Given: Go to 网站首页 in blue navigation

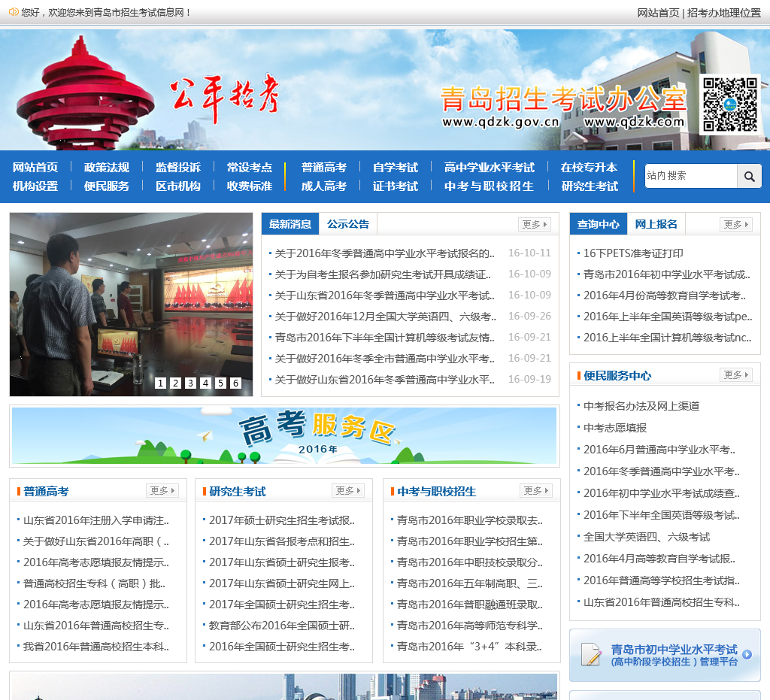Looking at the screenshot, I should (x=35, y=168).
